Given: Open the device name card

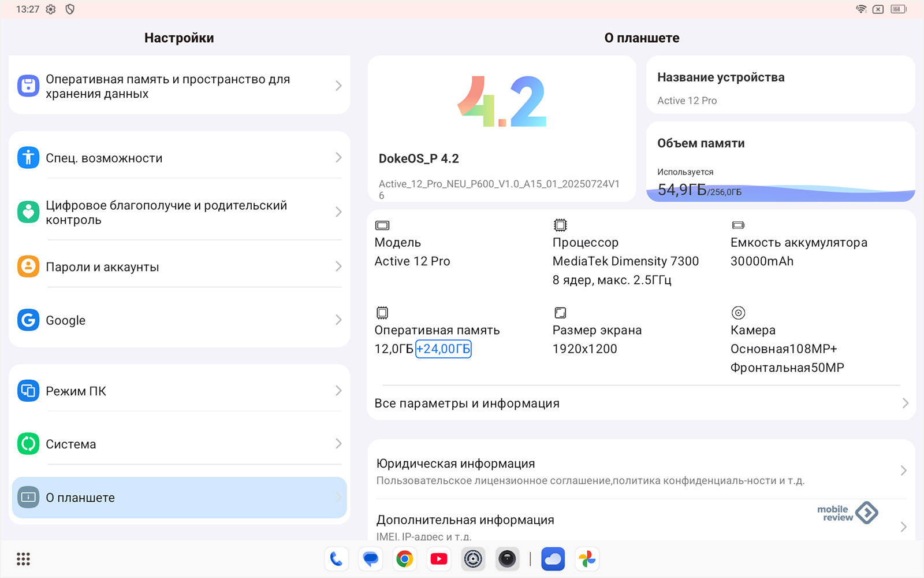Looking at the screenshot, I should tap(781, 85).
